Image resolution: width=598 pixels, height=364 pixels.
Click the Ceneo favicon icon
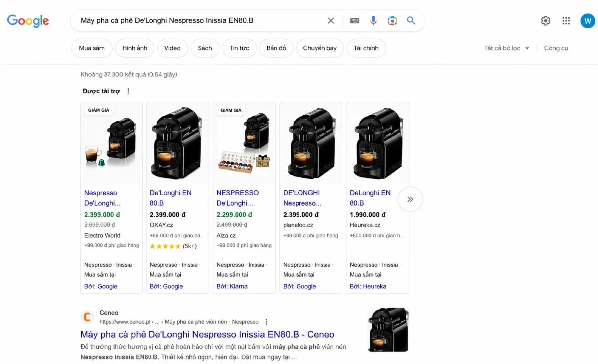[87, 317]
